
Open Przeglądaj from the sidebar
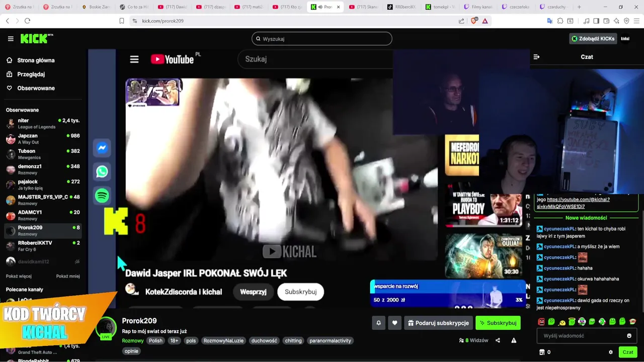31,74
